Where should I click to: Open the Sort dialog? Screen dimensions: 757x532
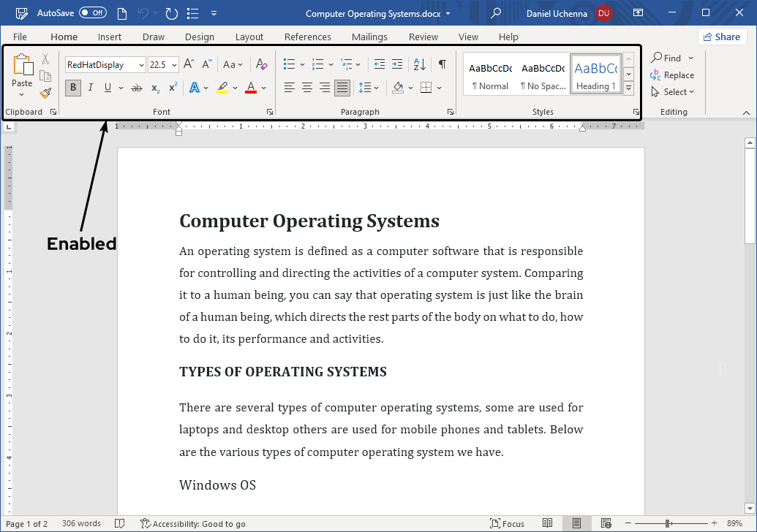coord(419,64)
